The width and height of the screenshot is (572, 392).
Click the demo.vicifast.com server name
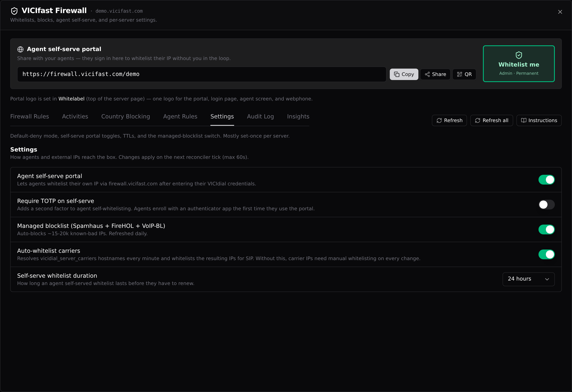tap(119, 11)
